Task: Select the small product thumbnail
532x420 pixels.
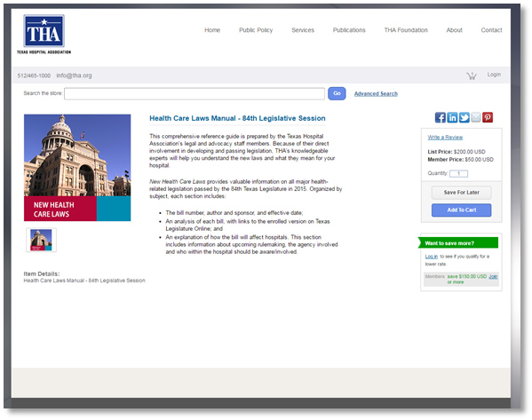Action: point(42,240)
